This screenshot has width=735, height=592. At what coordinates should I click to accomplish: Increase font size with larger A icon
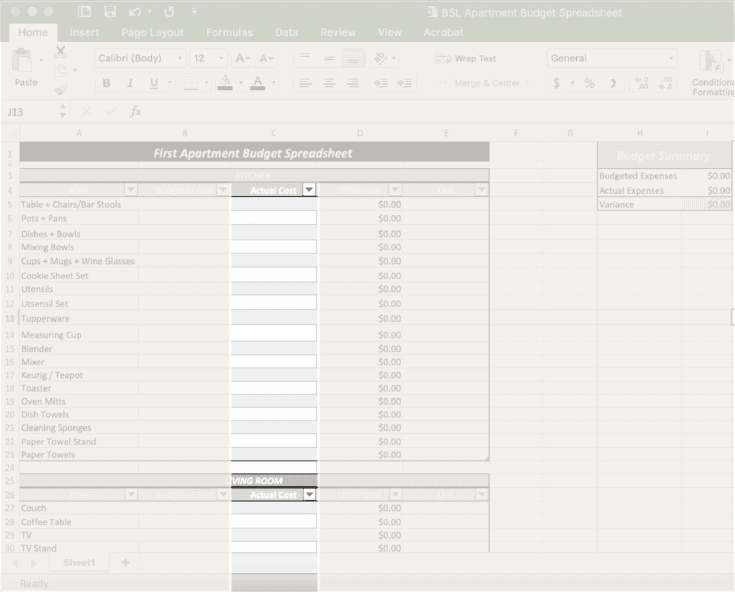coord(243,59)
